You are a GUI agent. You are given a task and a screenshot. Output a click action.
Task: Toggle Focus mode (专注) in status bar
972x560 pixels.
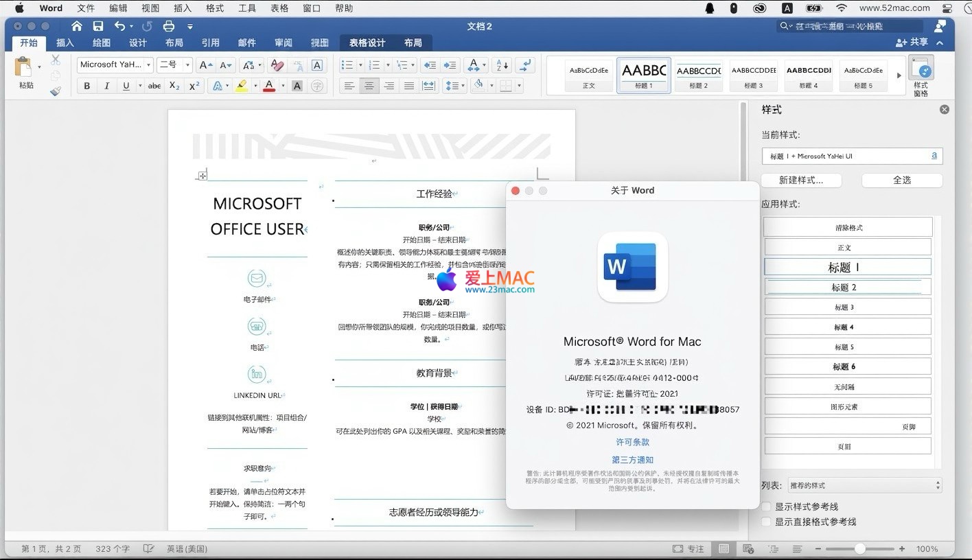[688, 549]
